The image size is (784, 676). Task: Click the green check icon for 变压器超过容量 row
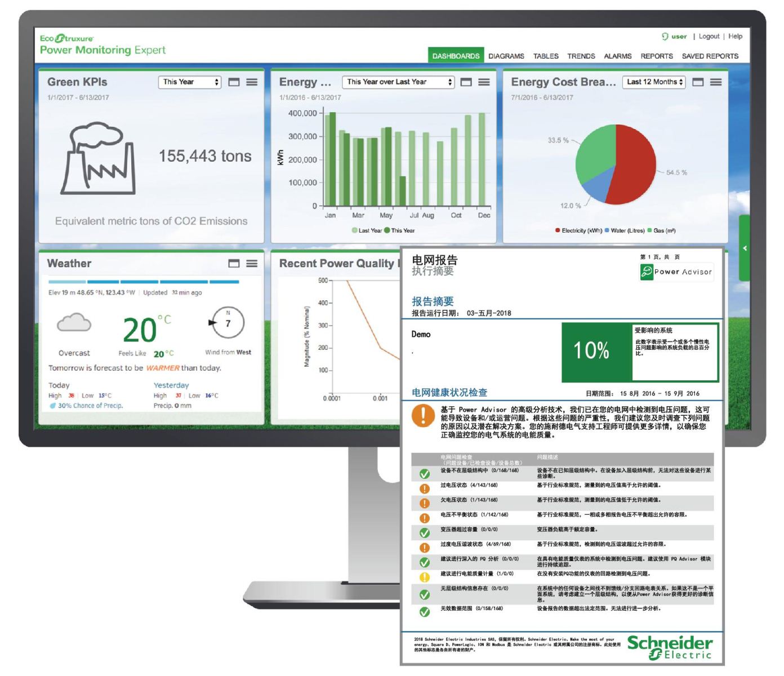click(425, 532)
